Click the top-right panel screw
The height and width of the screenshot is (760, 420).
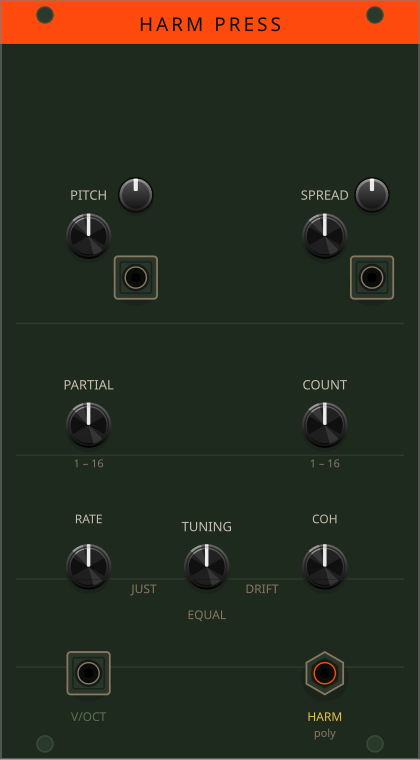(375, 15)
